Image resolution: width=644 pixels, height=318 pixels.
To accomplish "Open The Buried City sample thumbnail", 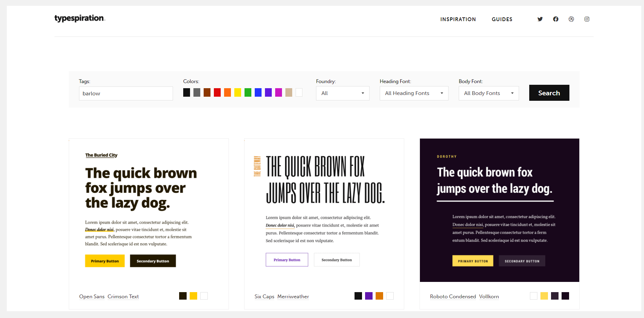I will 149,210.
